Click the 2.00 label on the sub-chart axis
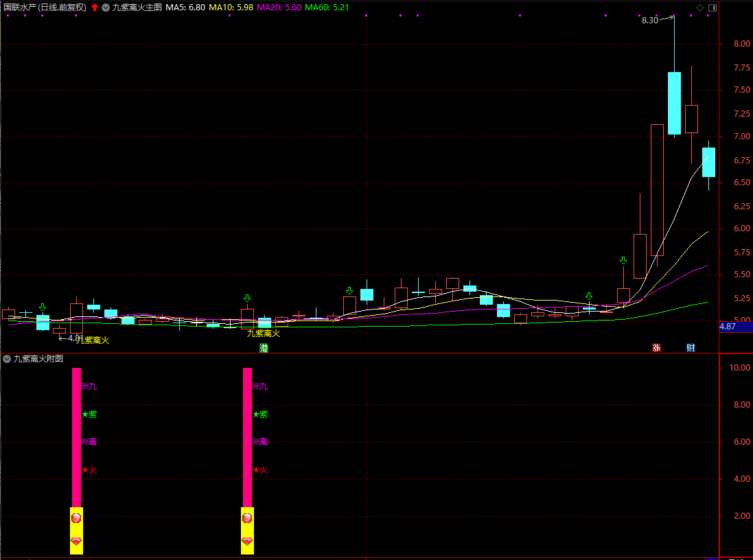The height and width of the screenshot is (560, 753). point(742,516)
